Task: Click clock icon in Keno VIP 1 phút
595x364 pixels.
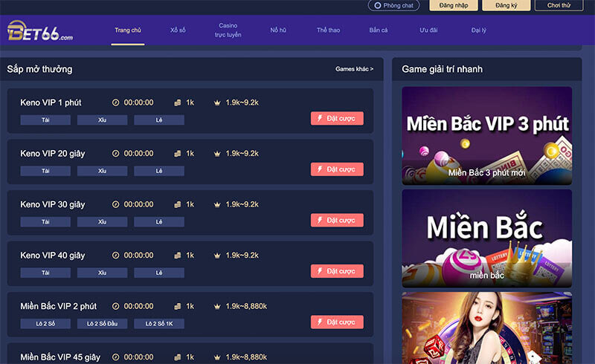Action: (116, 103)
